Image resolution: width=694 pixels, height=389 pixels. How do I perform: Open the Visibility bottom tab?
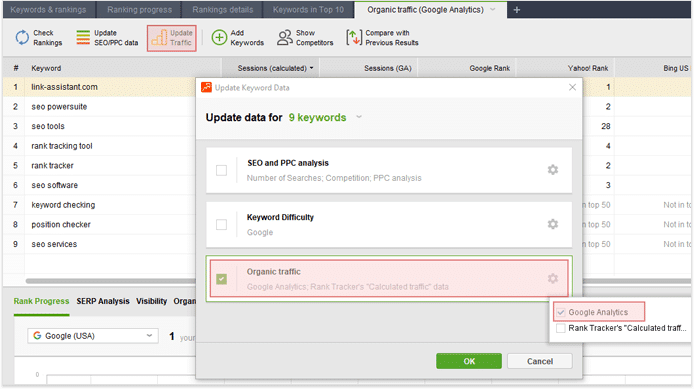tap(151, 301)
